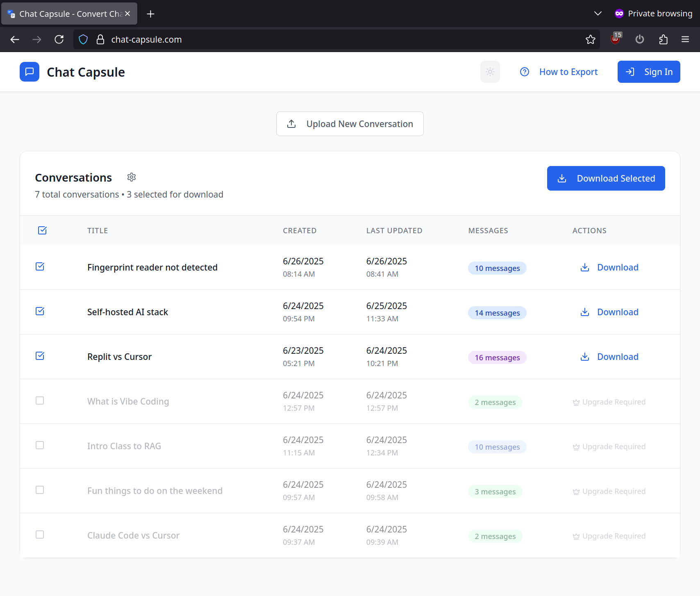
Task: Reload the page with refresh icon
Action: (x=59, y=39)
